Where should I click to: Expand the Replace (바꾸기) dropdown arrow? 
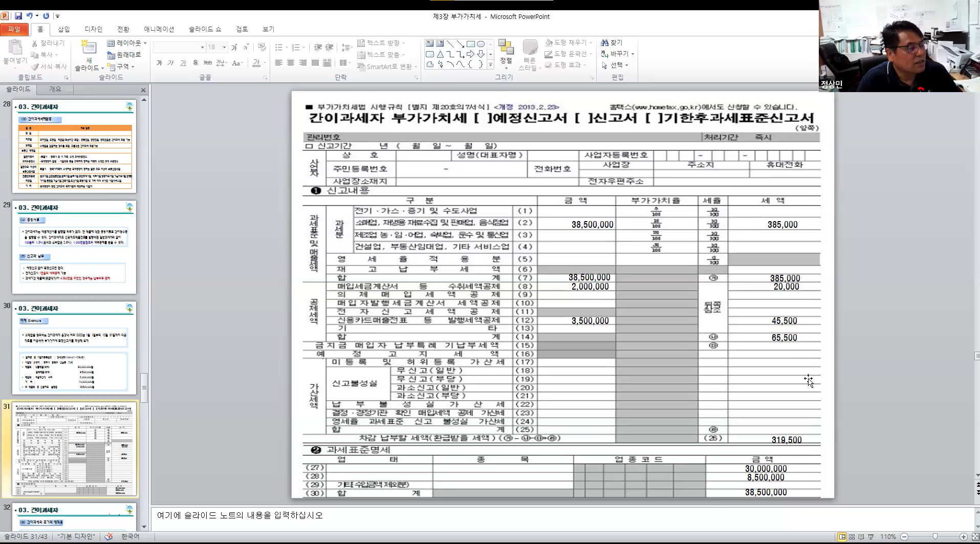click(633, 54)
